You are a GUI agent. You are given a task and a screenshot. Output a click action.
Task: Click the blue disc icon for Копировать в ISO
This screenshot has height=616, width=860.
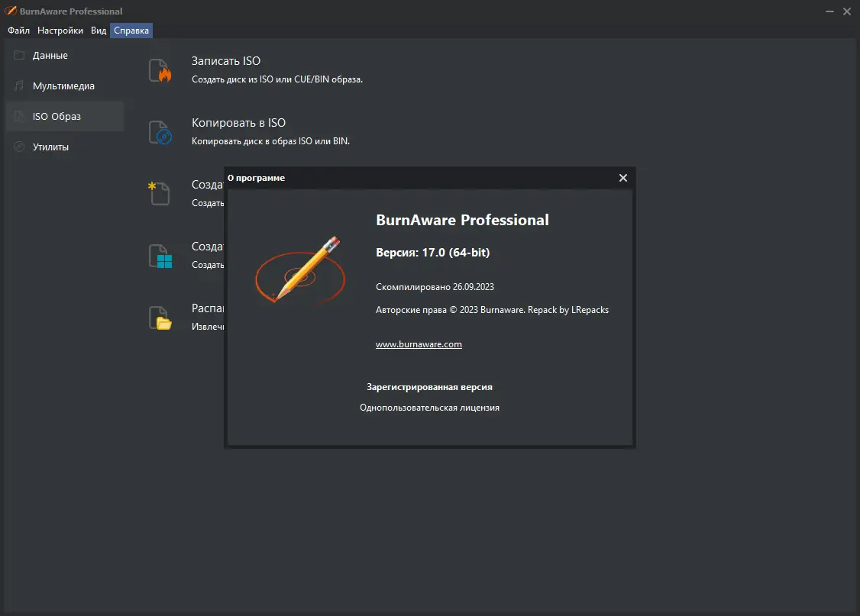click(x=160, y=131)
